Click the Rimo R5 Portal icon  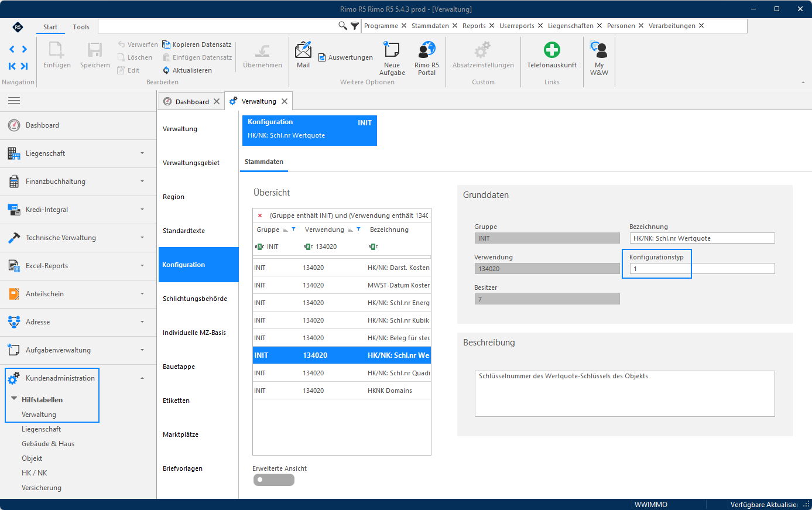click(427, 50)
